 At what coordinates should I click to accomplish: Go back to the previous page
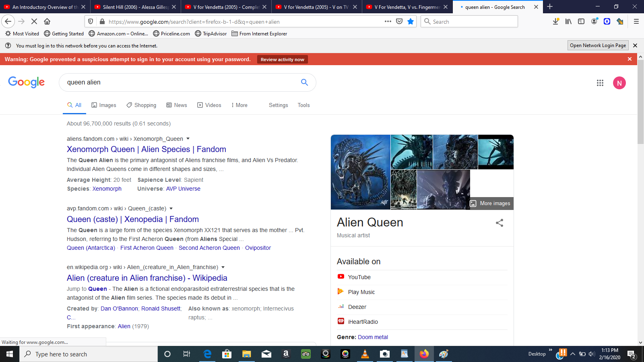coord(8,21)
